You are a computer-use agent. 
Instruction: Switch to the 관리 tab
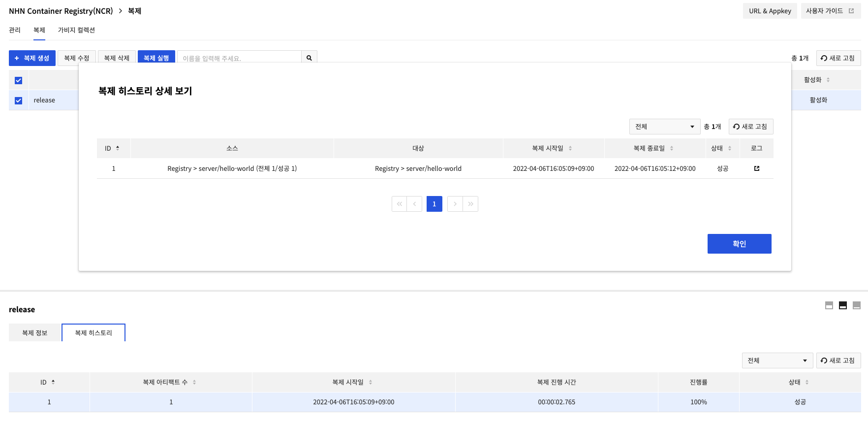pyautogui.click(x=15, y=30)
